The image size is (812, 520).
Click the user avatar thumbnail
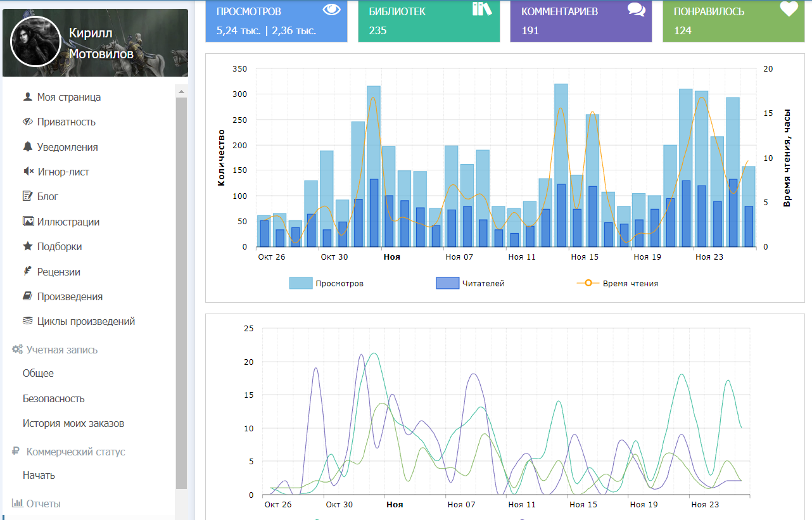point(35,42)
